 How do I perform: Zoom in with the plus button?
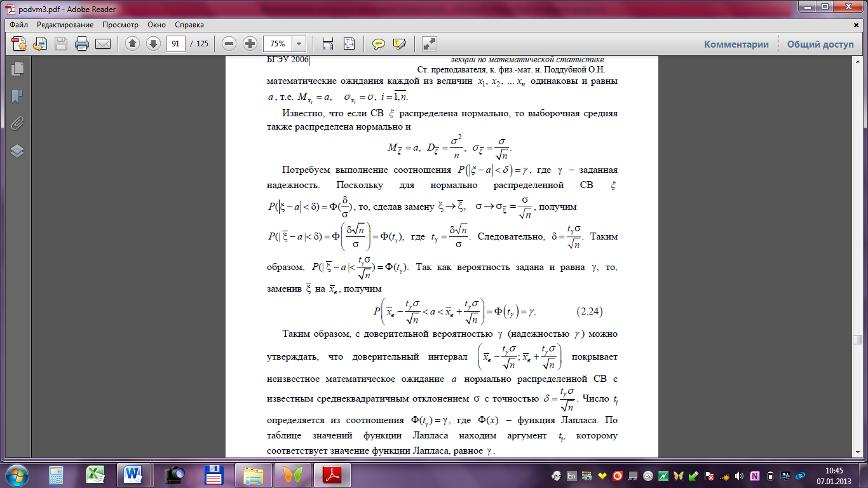click(250, 44)
